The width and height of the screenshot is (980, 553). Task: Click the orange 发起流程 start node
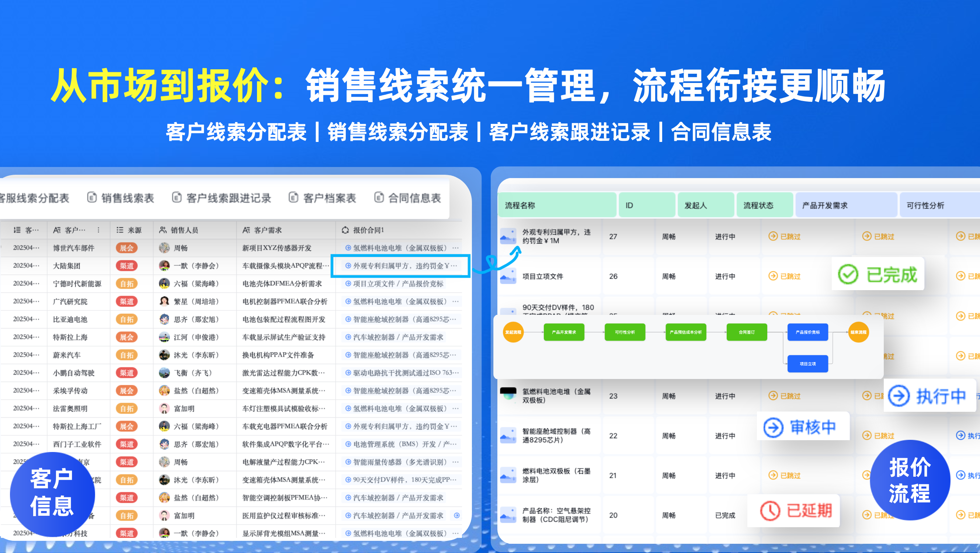(513, 332)
